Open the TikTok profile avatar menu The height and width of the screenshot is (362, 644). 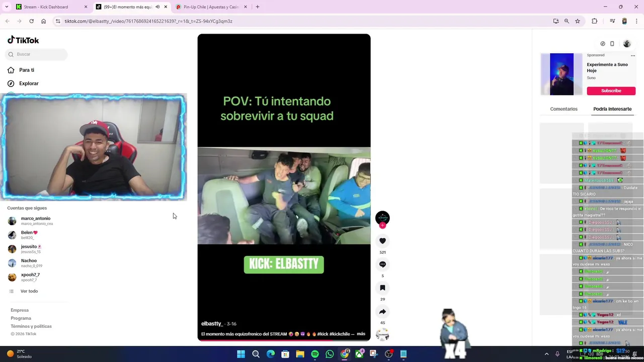(627, 44)
